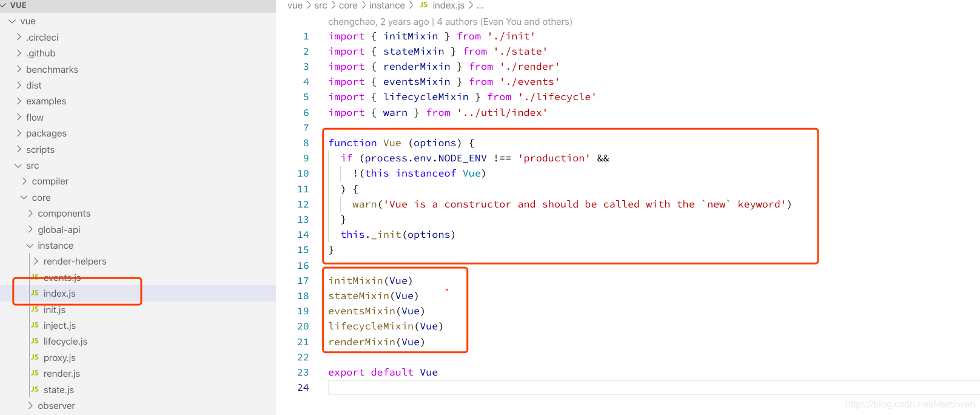980x415 pixels.
Task: Click 'lifecycleMixin(Vue)' call on line 20
Action: 386,326
